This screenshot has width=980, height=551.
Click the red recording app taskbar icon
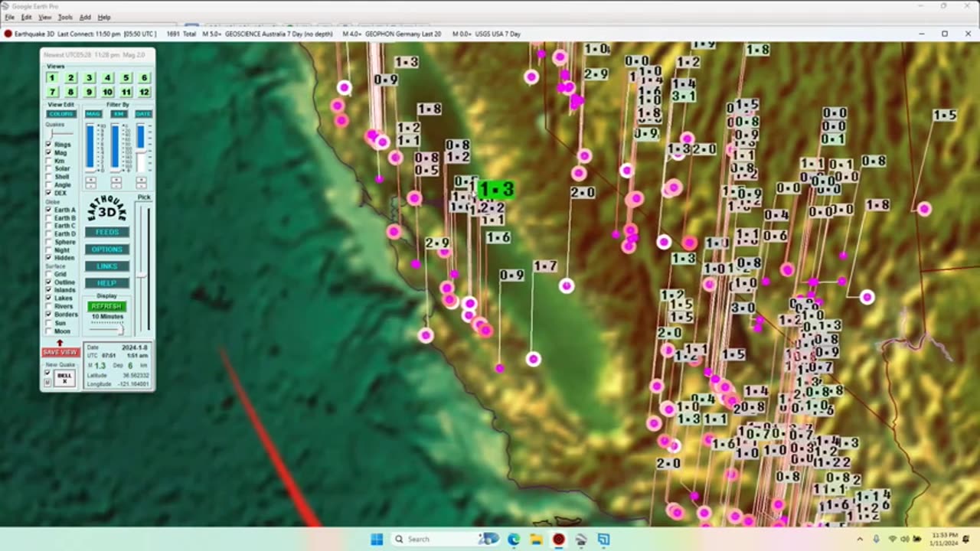(x=559, y=540)
